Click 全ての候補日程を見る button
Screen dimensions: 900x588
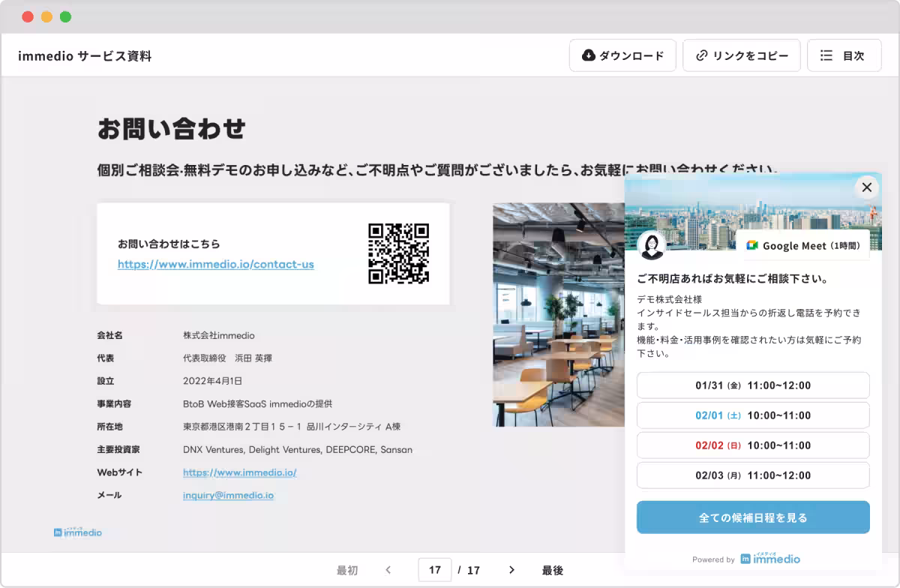(753, 517)
